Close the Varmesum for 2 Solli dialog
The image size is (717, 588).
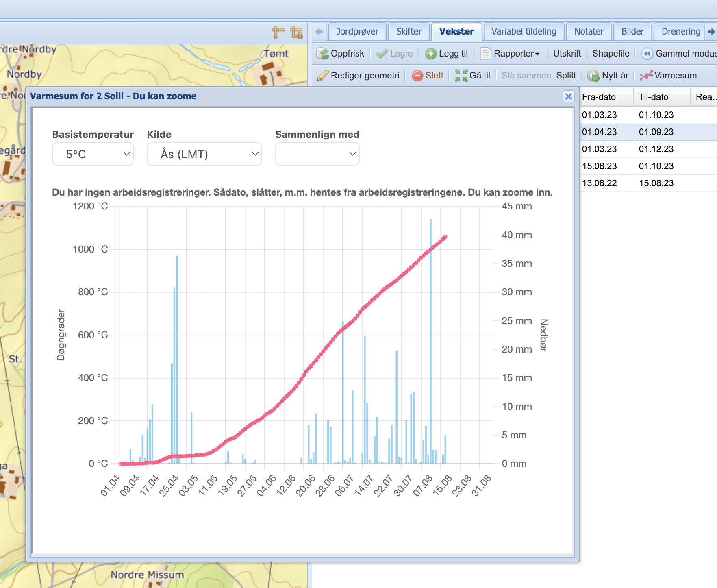point(568,96)
